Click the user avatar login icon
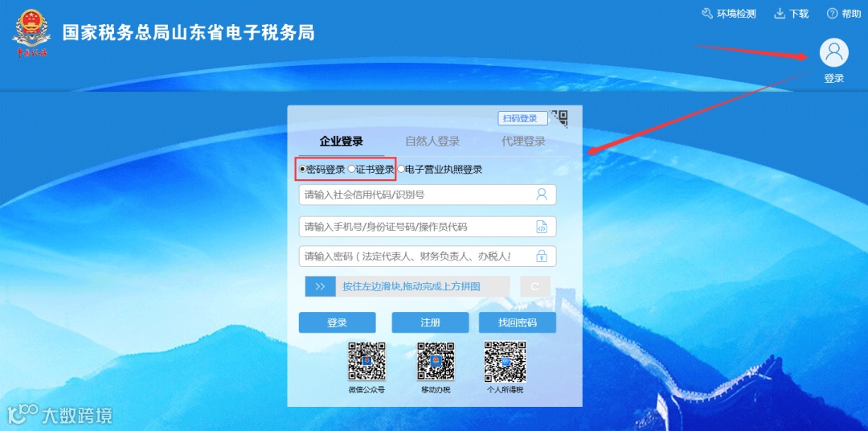The height and width of the screenshot is (431, 868). click(x=833, y=53)
